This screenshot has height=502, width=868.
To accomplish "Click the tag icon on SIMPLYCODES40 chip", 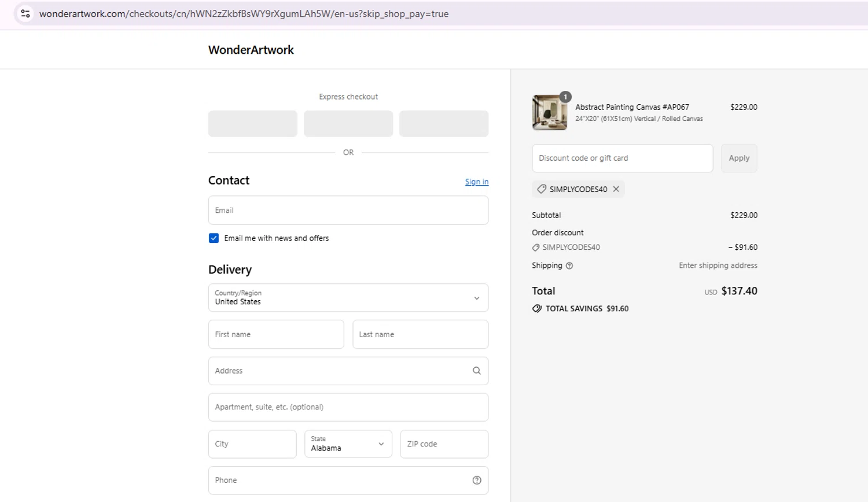I will 542,189.
